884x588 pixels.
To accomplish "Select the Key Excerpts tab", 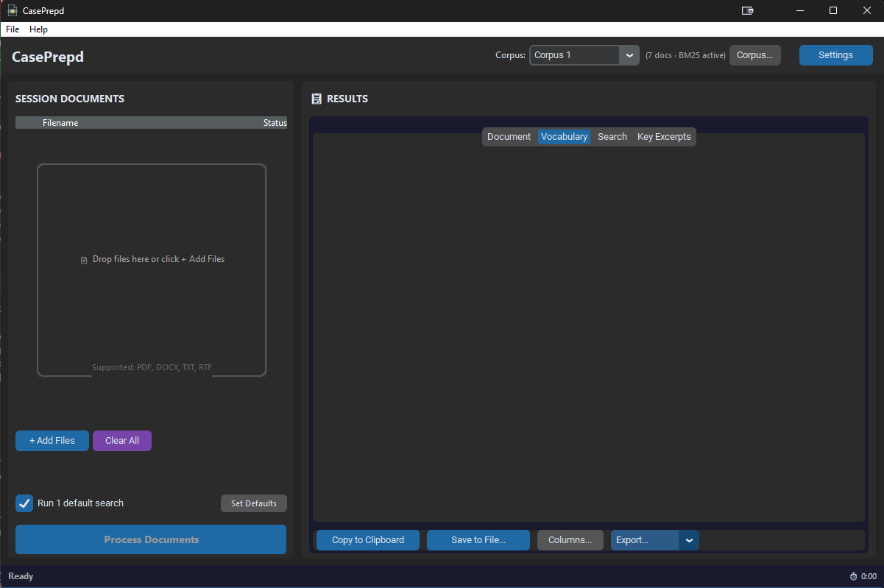I will pos(663,136).
